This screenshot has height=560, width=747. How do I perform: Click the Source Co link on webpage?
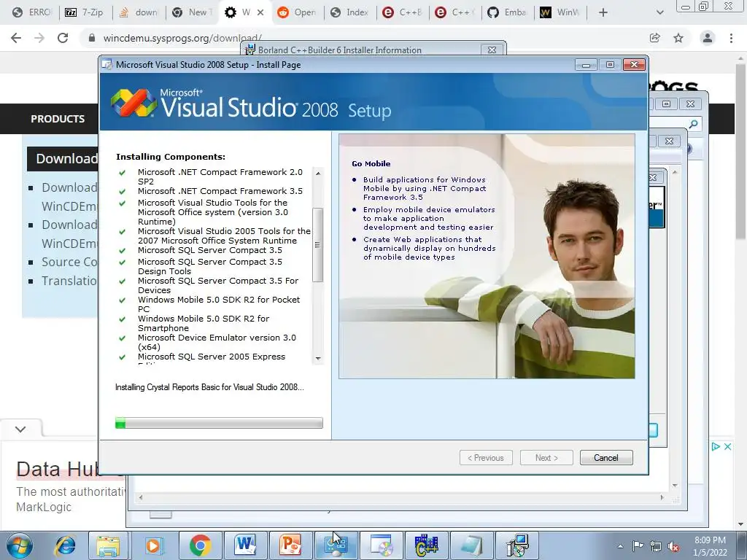69,262
